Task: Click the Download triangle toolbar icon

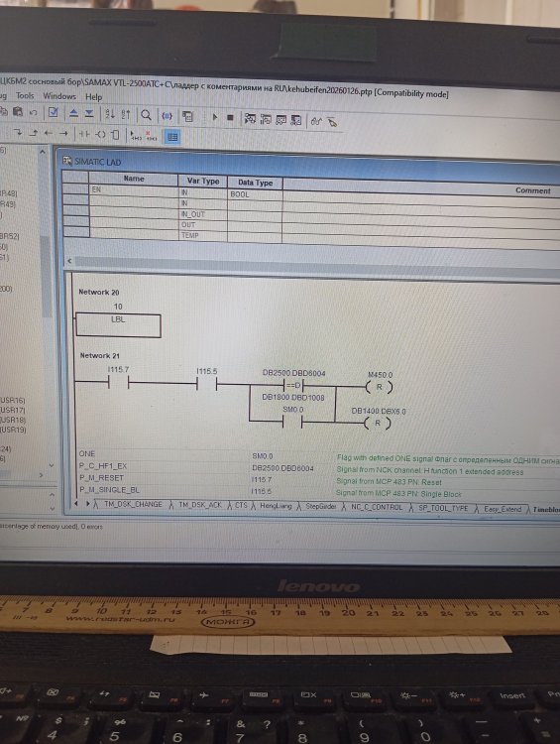Action: (x=89, y=113)
